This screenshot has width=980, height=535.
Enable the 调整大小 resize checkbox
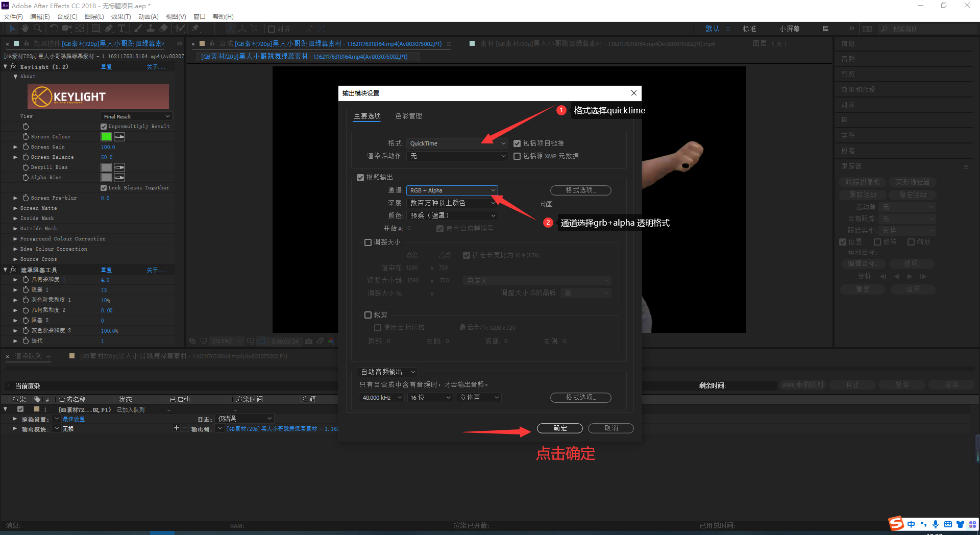pyautogui.click(x=368, y=242)
